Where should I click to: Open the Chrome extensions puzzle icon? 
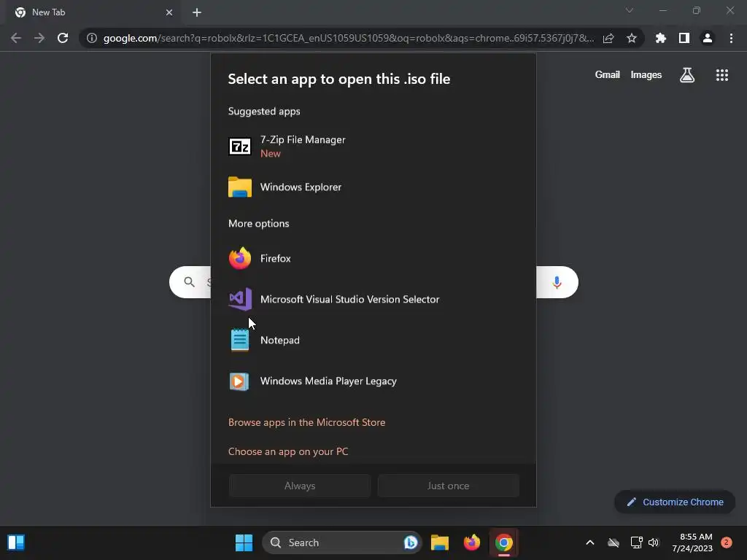(661, 38)
